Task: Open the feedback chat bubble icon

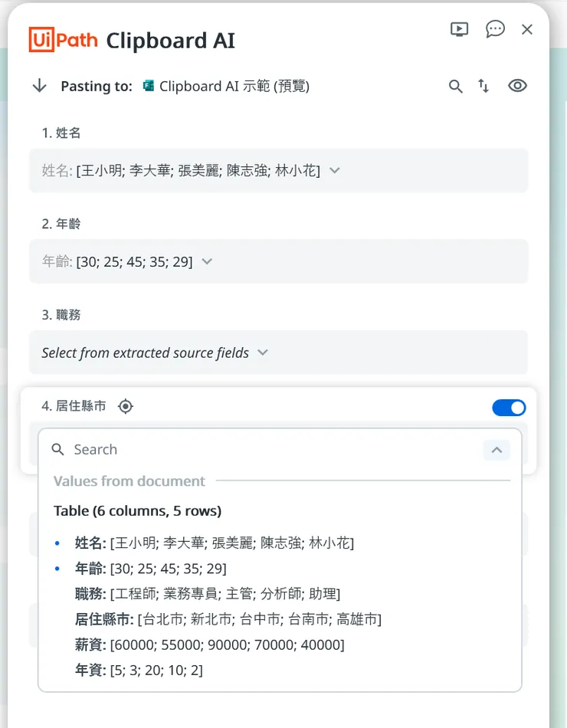Action: point(496,29)
